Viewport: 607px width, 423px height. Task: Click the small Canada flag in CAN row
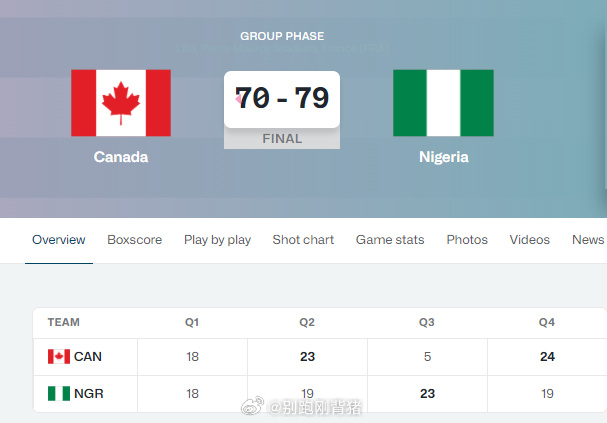point(59,357)
